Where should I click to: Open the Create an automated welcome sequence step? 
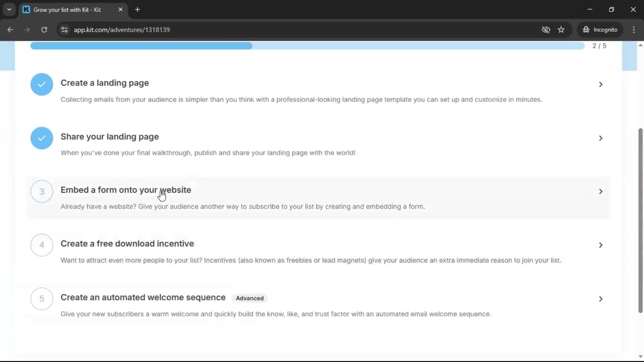(600, 299)
